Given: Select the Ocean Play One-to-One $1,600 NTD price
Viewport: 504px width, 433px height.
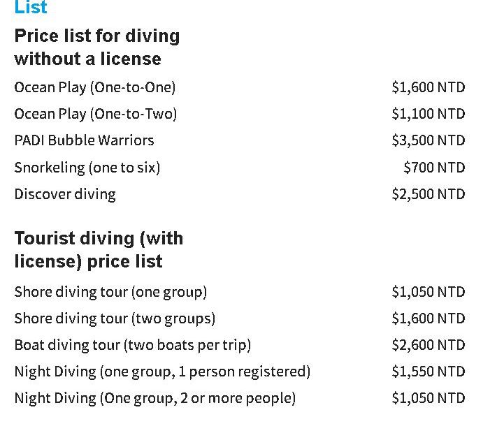Looking at the screenshot, I should [x=428, y=87].
